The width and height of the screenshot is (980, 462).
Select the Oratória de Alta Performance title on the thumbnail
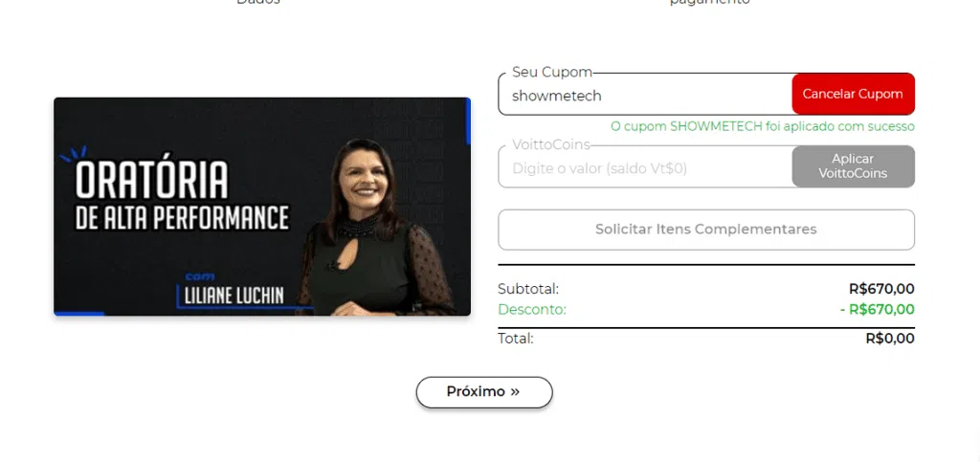click(182, 195)
